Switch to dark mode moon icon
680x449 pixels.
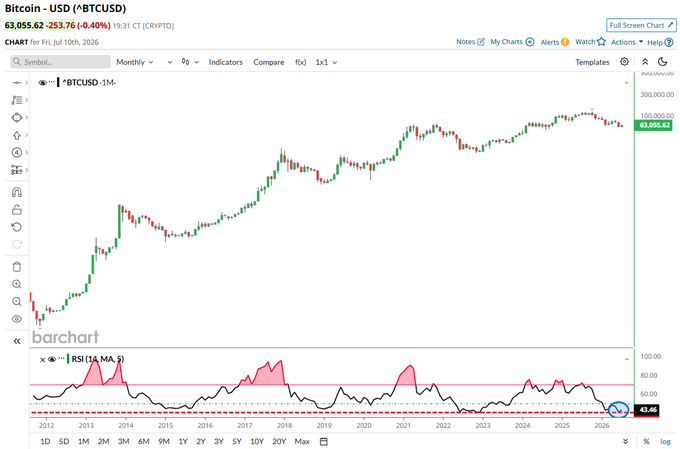pyautogui.click(x=663, y=62)
